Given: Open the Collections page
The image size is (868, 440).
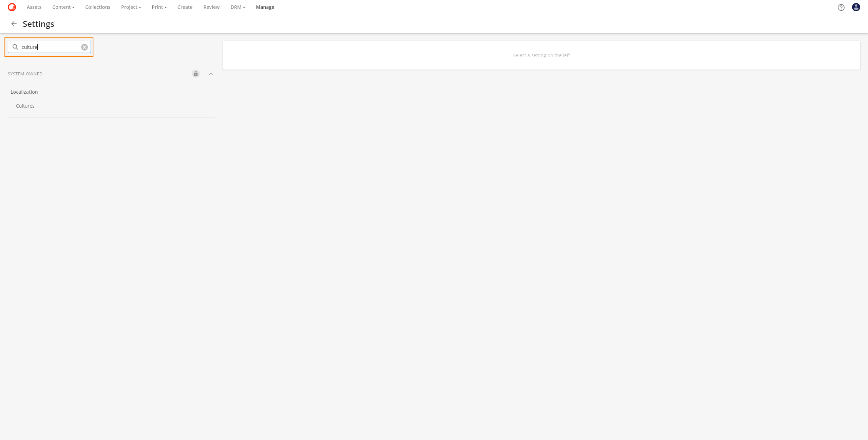Looking at the screenshot, I should point(98,7).
